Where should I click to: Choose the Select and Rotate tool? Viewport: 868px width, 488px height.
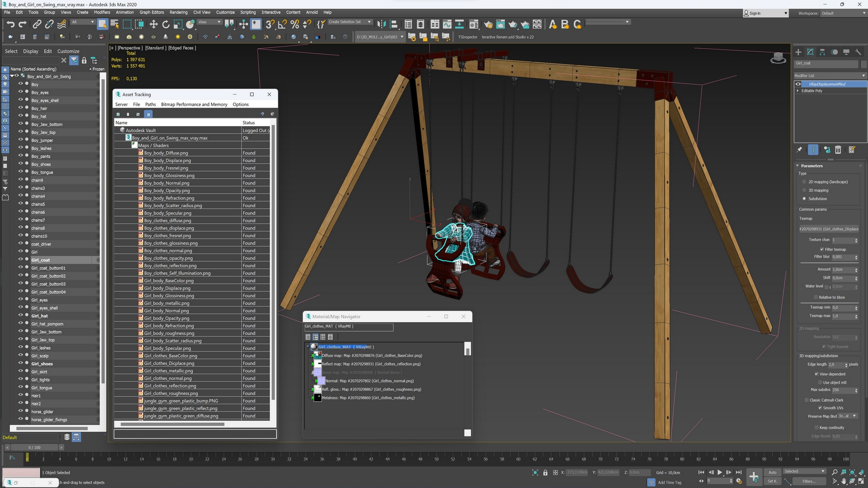(x=166, y=24)
